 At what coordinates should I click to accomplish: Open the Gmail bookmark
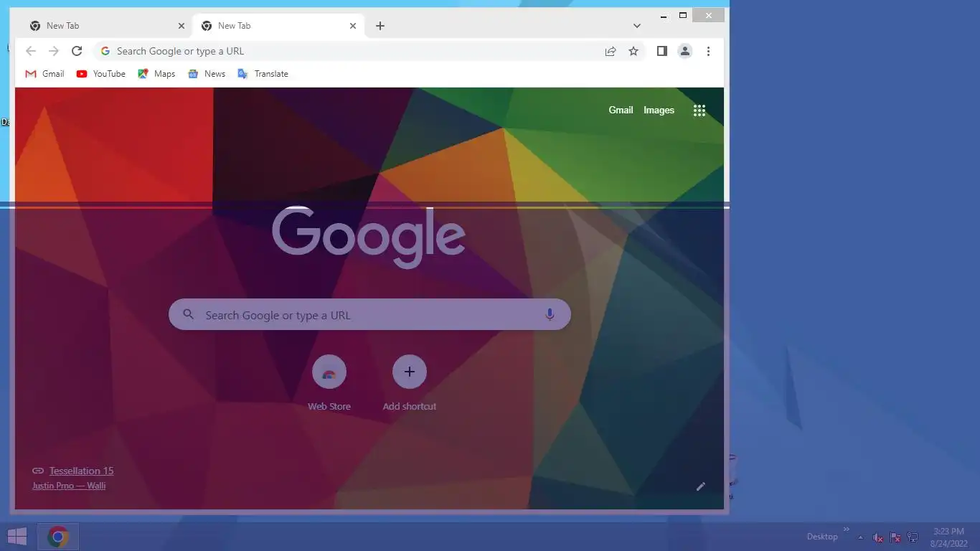tap(44, 74)
